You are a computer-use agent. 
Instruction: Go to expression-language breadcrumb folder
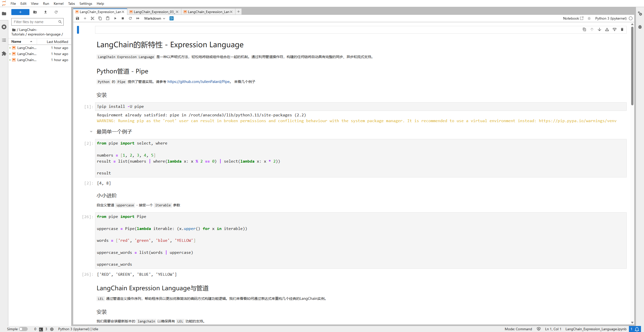(44, 34)
